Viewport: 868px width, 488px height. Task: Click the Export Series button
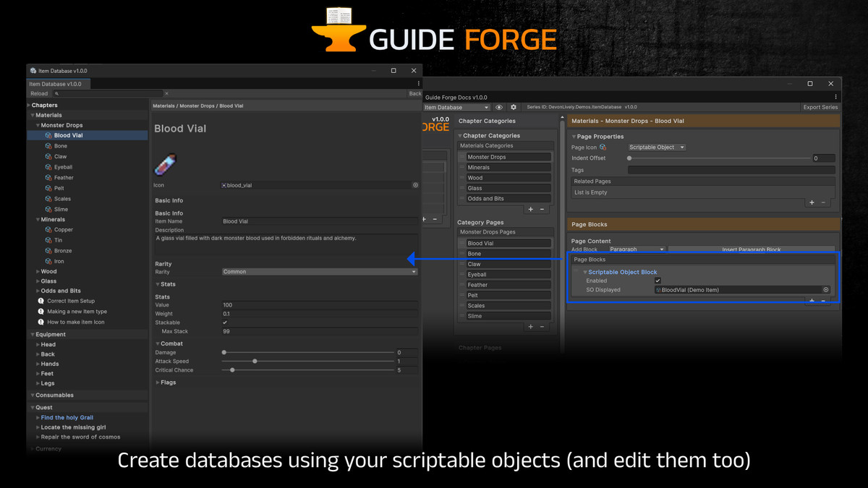click(820, 107)
